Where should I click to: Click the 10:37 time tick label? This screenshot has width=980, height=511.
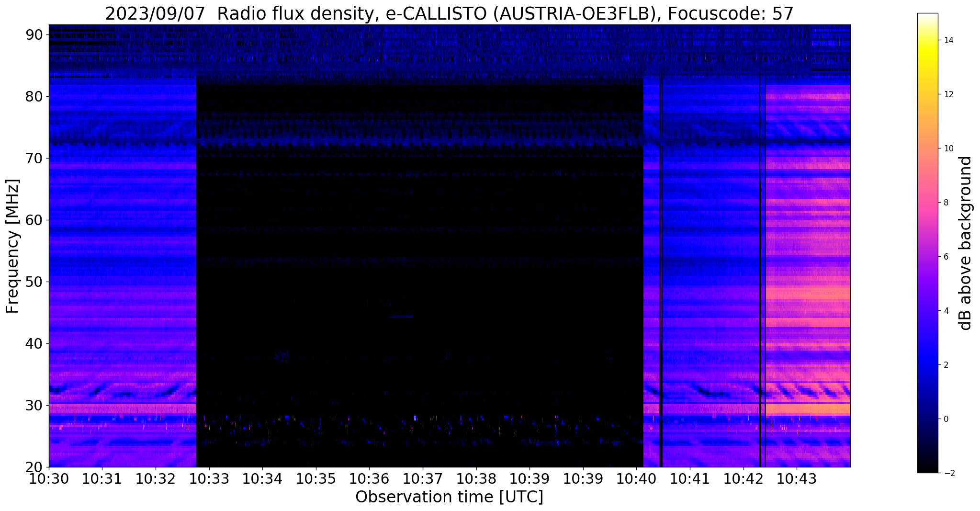click(x=423, y=478)
